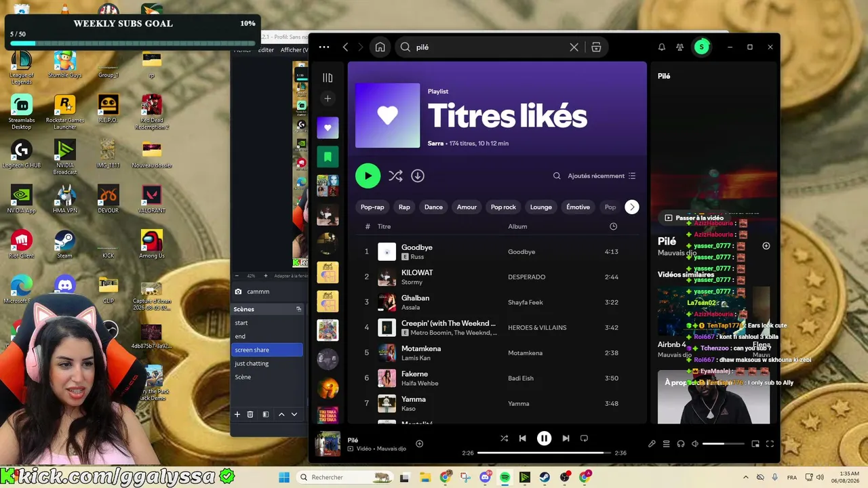Toggle shuffle for the Titres likés playlist

395,176
